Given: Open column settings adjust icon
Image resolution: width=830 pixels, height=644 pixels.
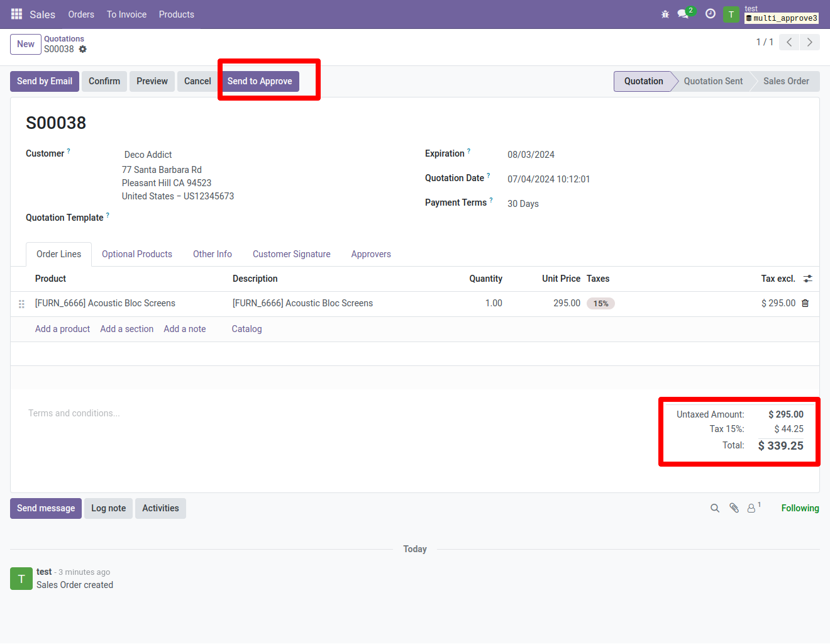Looking at the screenshot, I should pos(808,279).
